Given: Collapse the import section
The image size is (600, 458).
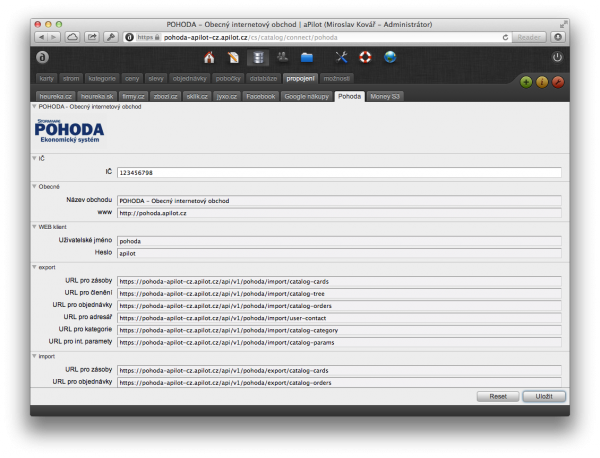Looking at the screenshot, I should pos(34,356).
